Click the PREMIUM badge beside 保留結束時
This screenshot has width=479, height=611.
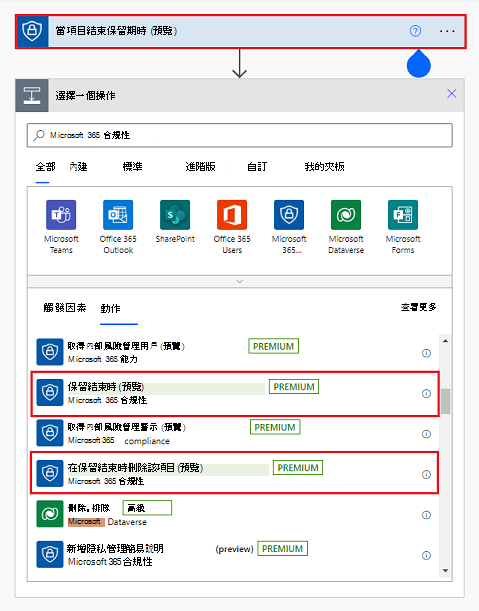pyautogui.click(x=294, y=387)
